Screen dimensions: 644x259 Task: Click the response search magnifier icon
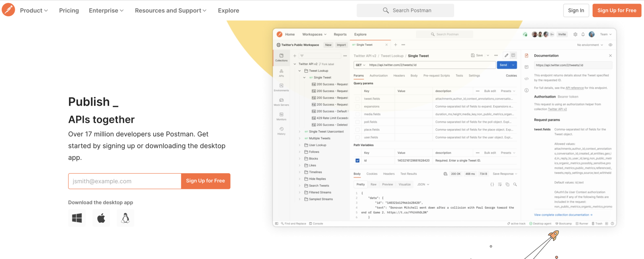(x=515, y=184)
